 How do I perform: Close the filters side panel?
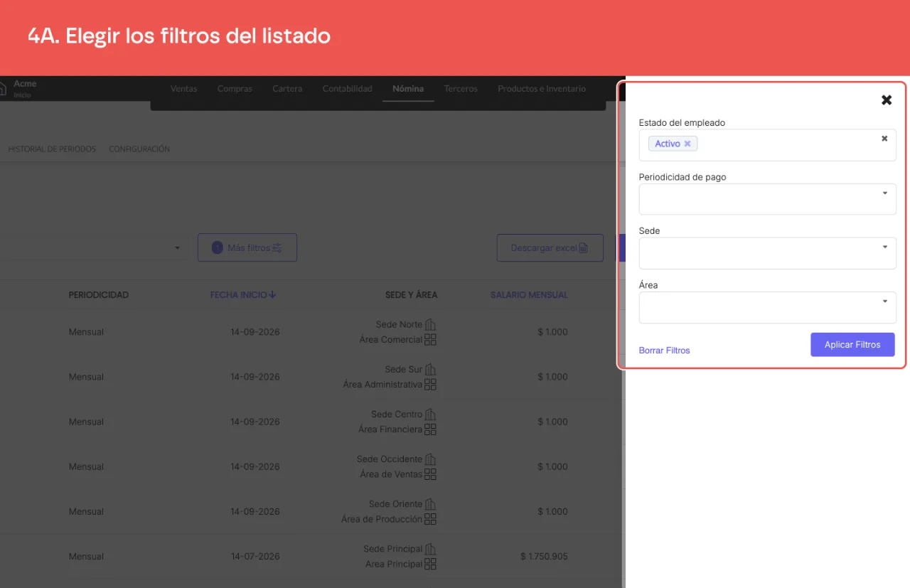point(887,100)
